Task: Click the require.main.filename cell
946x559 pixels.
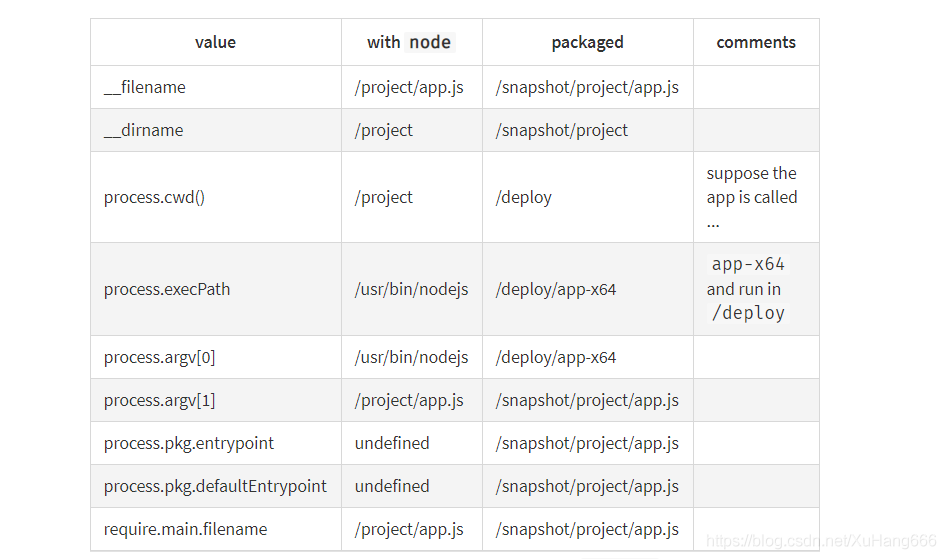Action: click(x=215, y=529)
